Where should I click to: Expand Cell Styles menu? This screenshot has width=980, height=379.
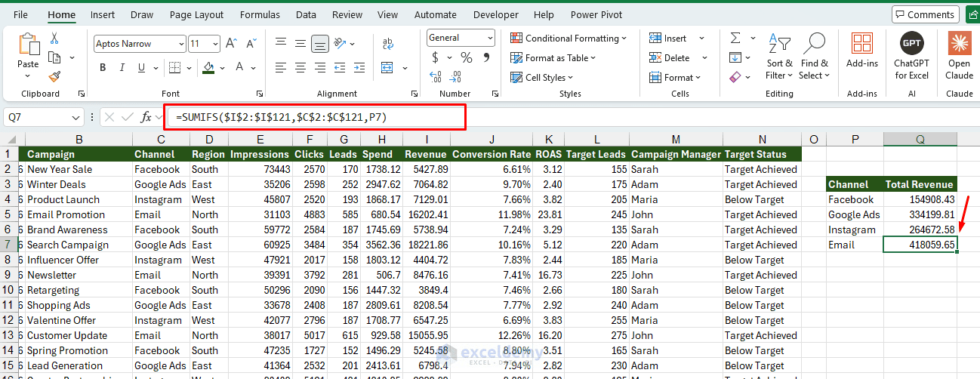click(x=542, y=77)
